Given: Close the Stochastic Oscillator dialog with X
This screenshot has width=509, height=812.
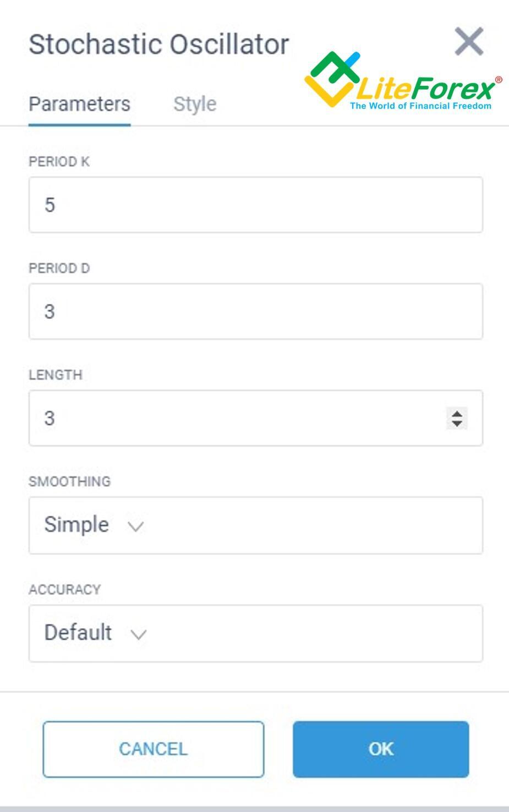Looking at the screenshot, I should (x=469, y=42).
